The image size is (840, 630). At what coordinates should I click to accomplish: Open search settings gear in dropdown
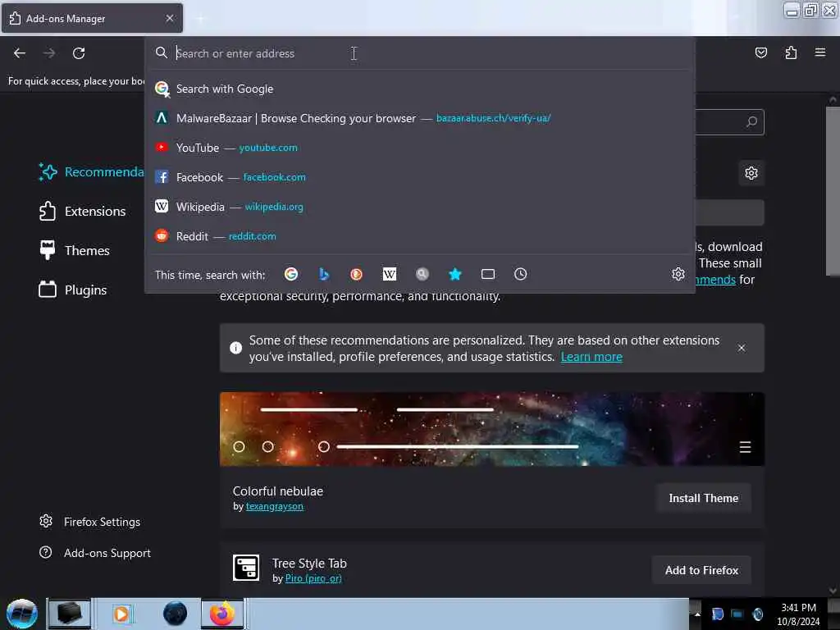(x=678, y=274)
